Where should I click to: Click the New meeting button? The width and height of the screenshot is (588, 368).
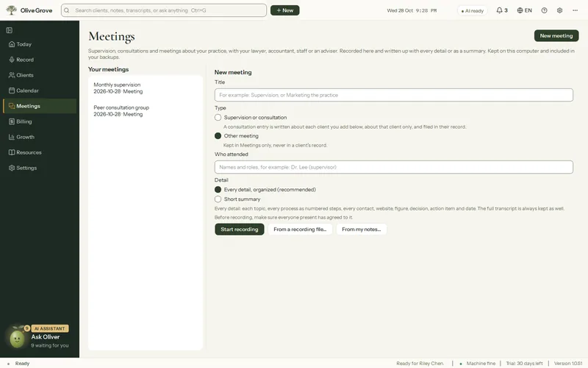tap(556, 35)
